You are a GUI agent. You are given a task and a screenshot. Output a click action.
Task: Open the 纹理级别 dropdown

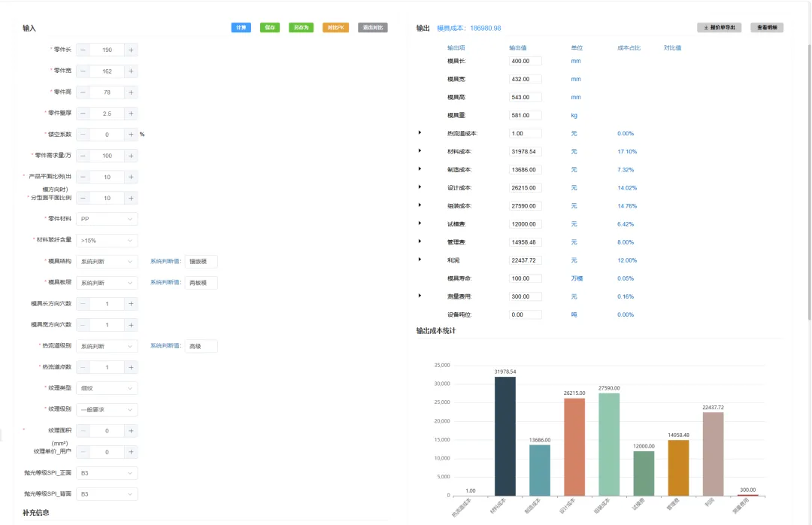pos(107,409)
